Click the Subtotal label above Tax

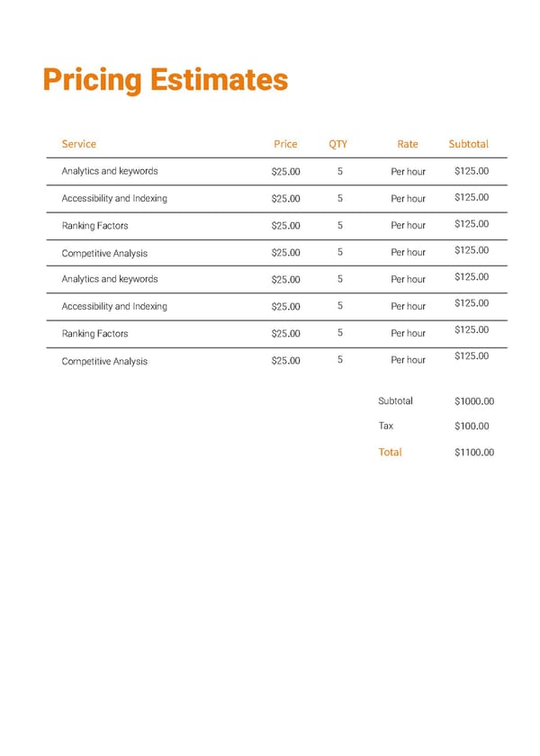[395, 400]
